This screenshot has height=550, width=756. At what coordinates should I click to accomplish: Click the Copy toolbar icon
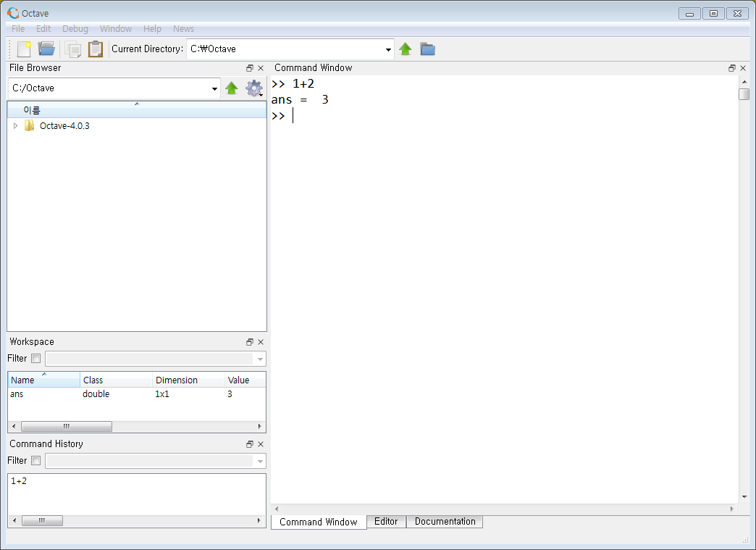pos(73,49)
